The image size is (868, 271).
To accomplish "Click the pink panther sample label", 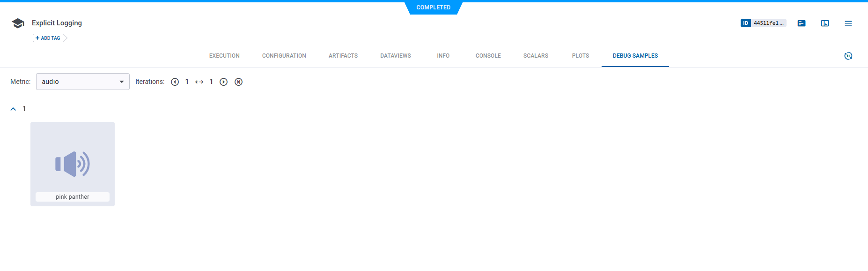I will [73, 197].
